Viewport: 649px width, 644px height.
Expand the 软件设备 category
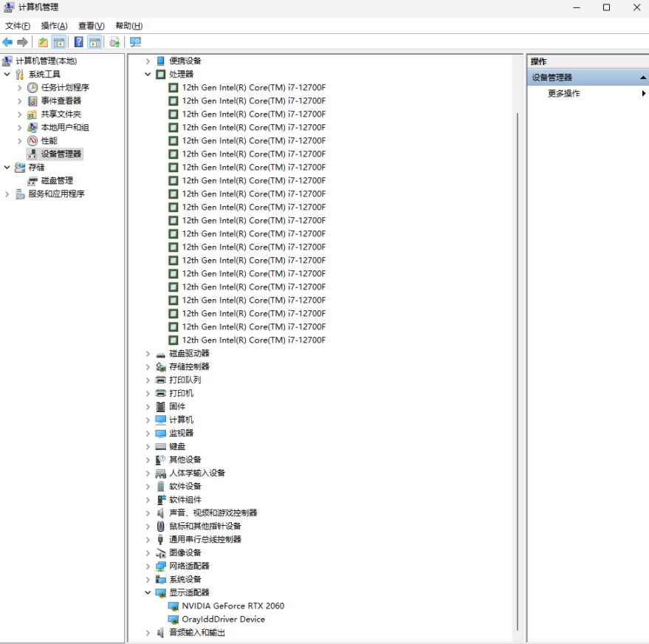pyautogui.click(x=148, y=486)
